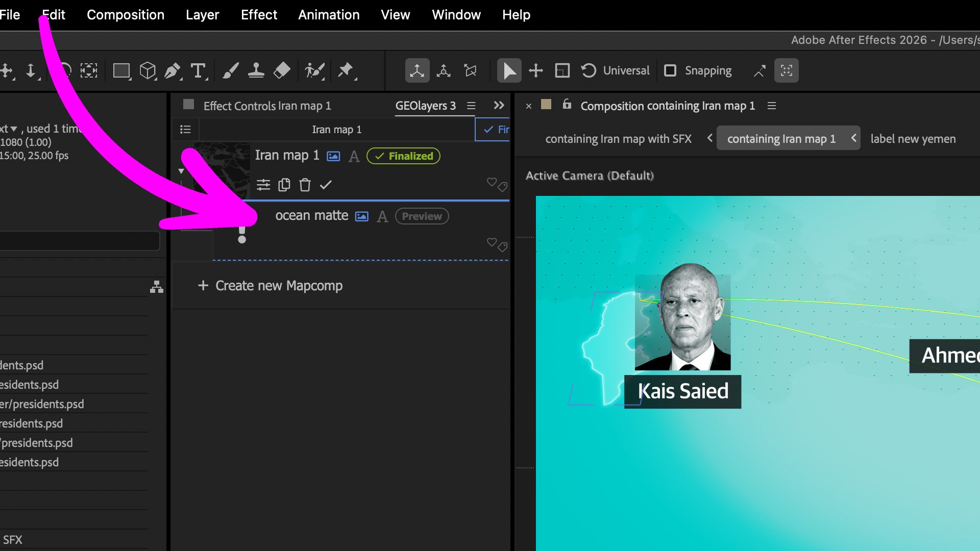Screen dimensions: 980x551
Task: Collapse the Iran map 1 disclosure triangle
Action: click(181, 171)
